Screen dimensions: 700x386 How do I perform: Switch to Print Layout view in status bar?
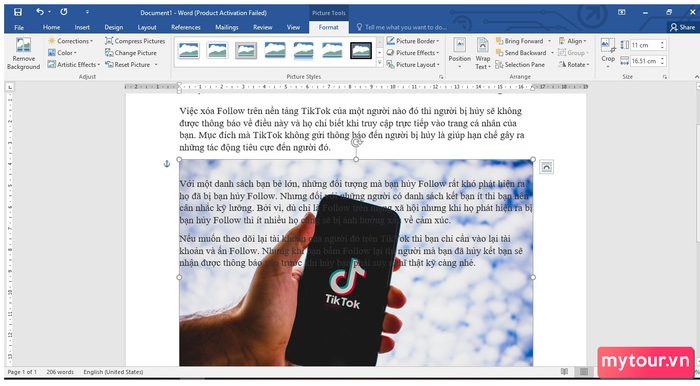tap(583, 372)
